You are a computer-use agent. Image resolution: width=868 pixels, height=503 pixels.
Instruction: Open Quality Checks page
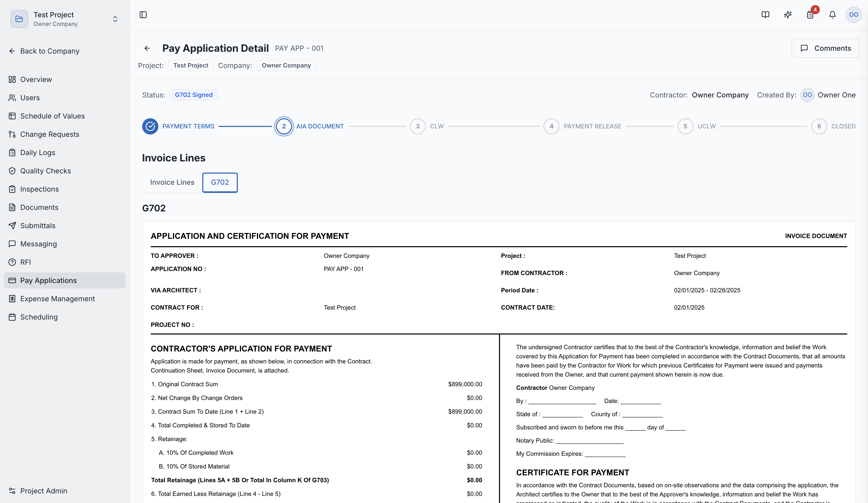pyautogui.click(x=65, y=171)
